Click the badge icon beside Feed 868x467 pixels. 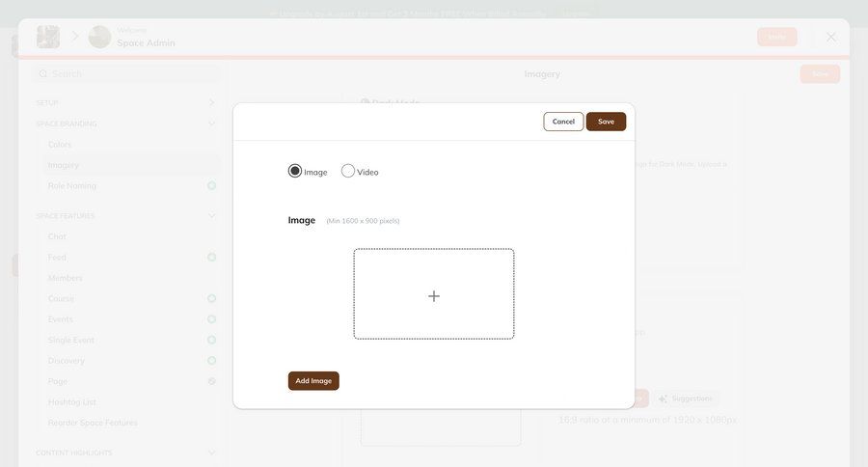coord(211,257)
